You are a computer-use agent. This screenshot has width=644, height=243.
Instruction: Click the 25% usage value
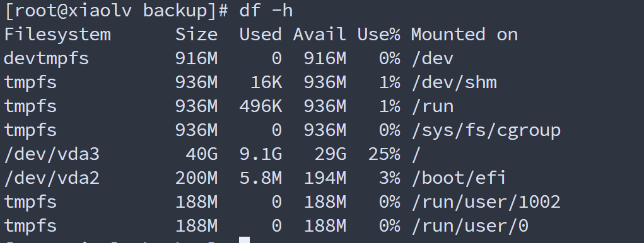click(383, 154)
